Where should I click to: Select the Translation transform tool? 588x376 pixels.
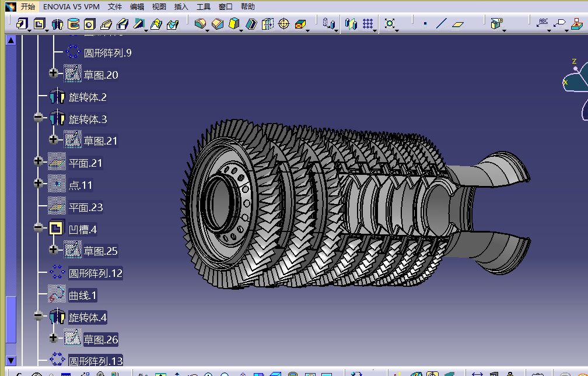[328, 23]
